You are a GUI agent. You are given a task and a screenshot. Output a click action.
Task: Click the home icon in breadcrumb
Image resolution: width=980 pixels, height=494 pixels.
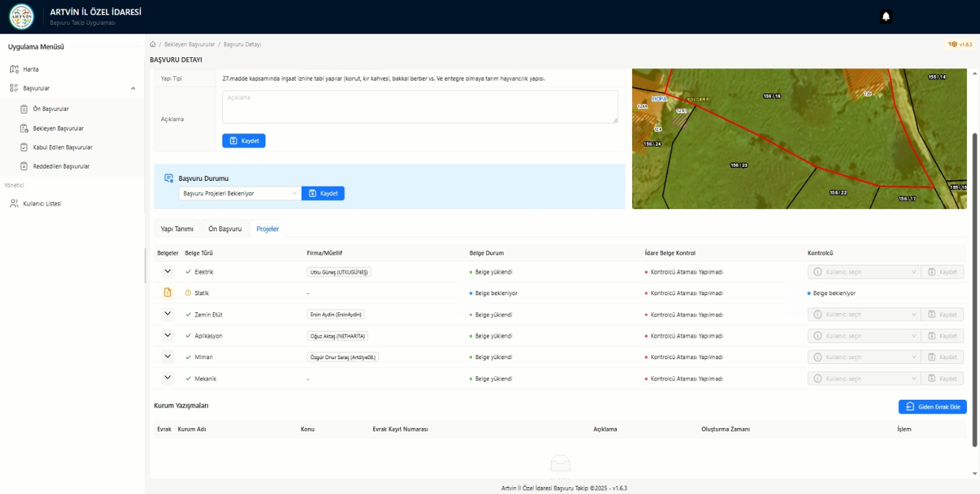coord(153,45)
